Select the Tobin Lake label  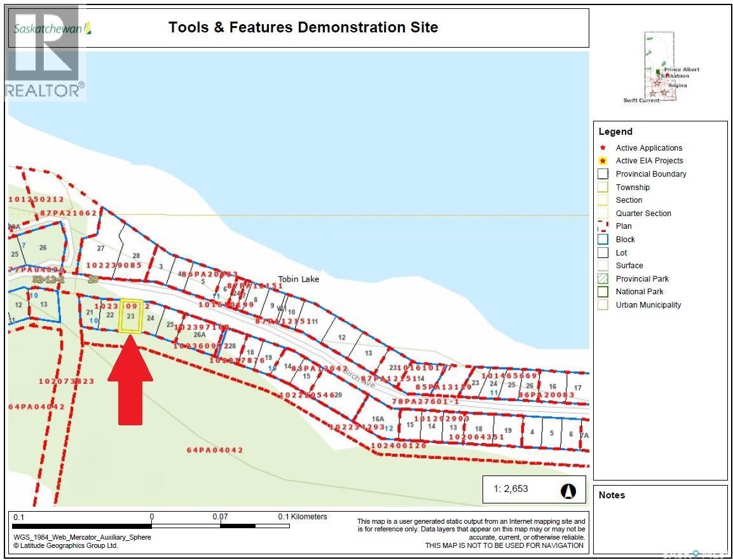coord(299,279)
